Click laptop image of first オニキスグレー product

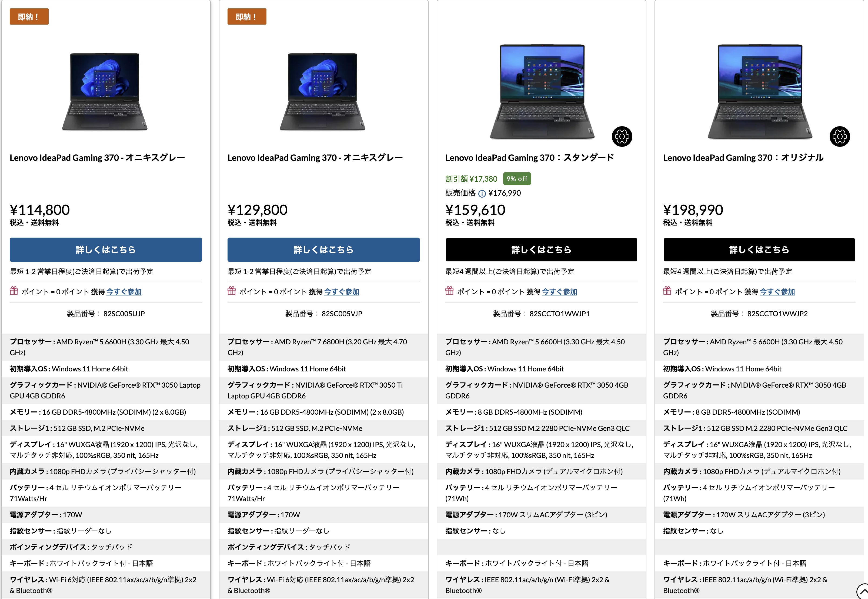click(105, 92)
